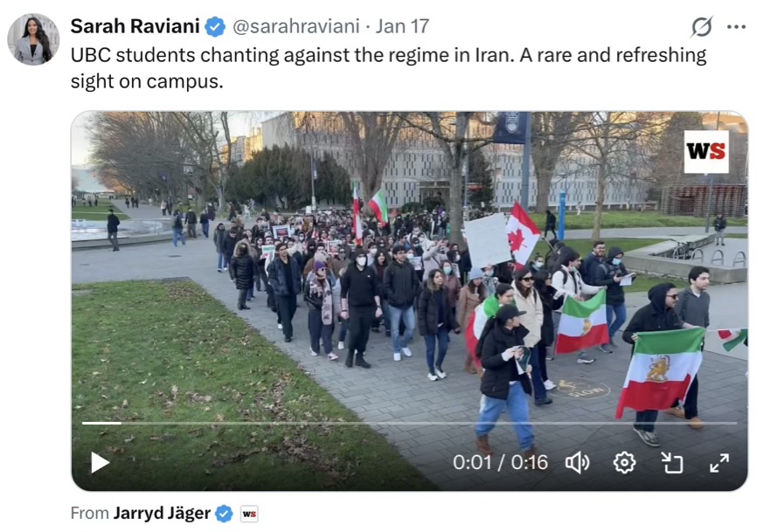757x532 pixels.
Task: Click the tweet text about UBC students
Action: click(388, 68)
